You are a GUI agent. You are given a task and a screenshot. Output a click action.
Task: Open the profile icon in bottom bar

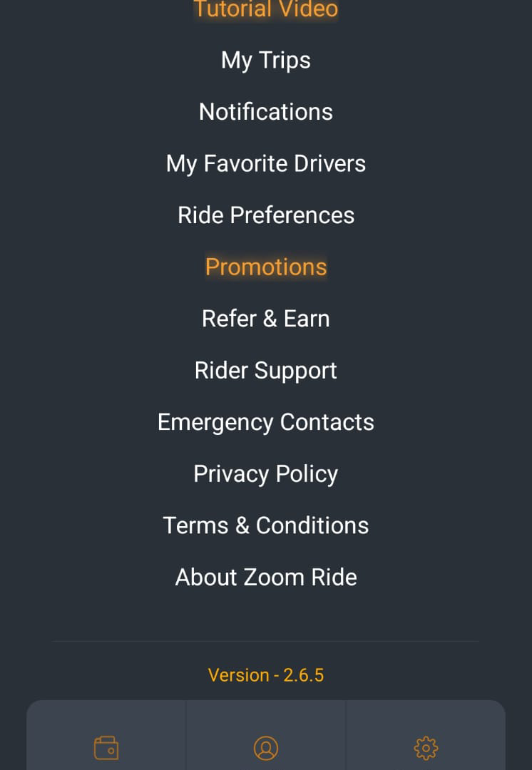click(x=266, y=748)
